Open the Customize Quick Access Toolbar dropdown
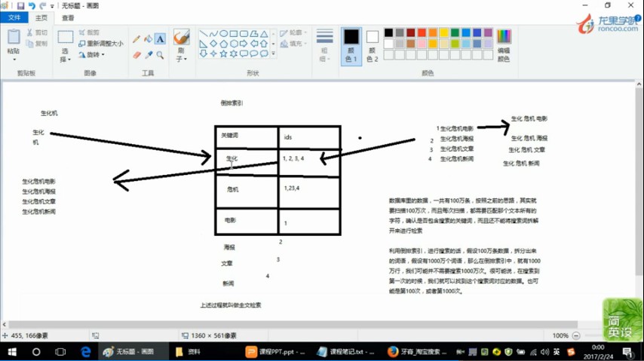The image size is (644, 361). click(52, 6)
